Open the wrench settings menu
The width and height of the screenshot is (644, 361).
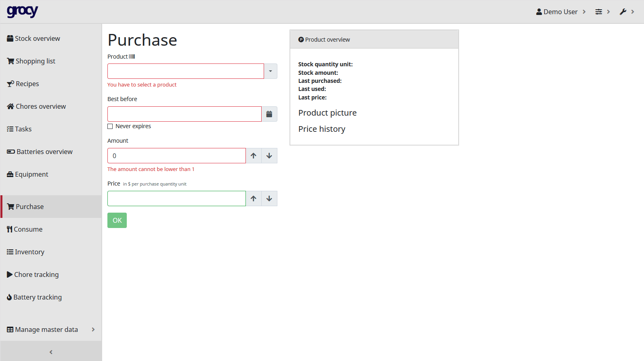click(626, 12)
